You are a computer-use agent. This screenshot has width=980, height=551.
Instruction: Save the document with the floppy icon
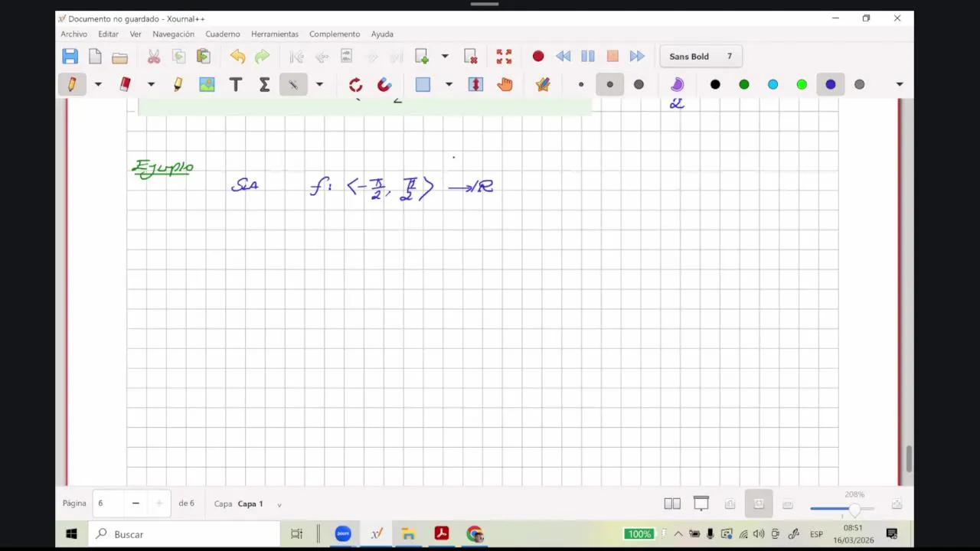[70, 56]
